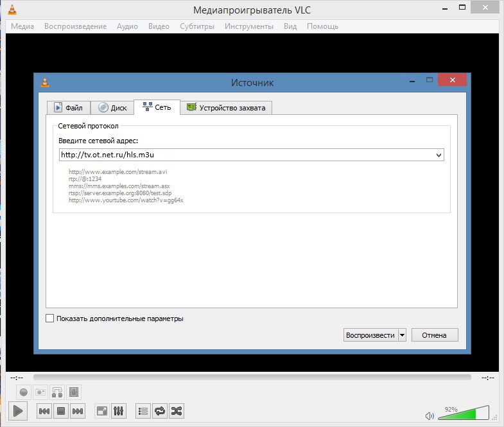This screenshot has width=504, height=427.
Task: Toggle shuffle random playback icon
Action: pyautogui.click(x=177, y=411)
